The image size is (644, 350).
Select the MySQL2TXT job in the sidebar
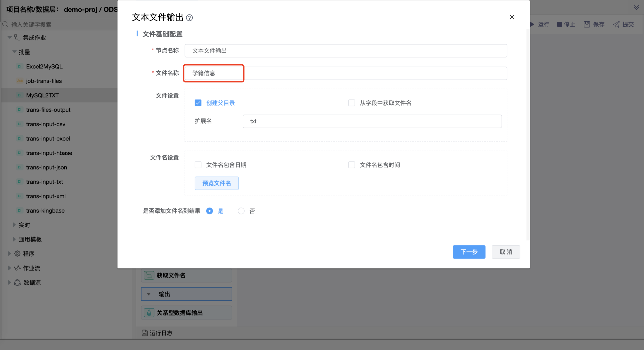tap(42, 95)
